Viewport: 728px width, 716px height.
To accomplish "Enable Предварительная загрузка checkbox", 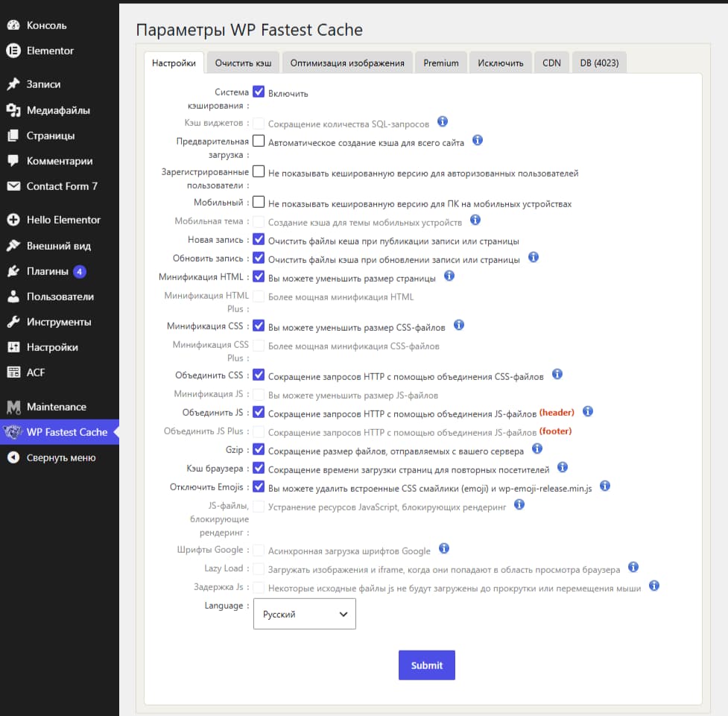I will (x=259, y=141).
